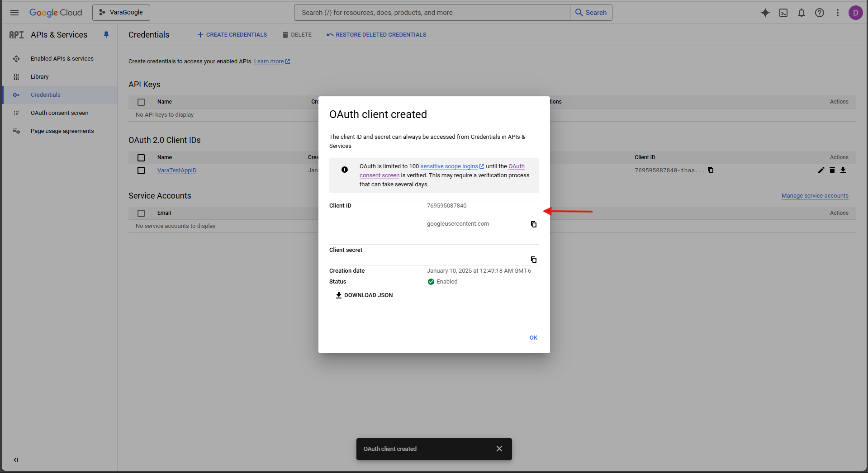Delete the VaraTestAppID OAuth client

click(x=832, y=170)
